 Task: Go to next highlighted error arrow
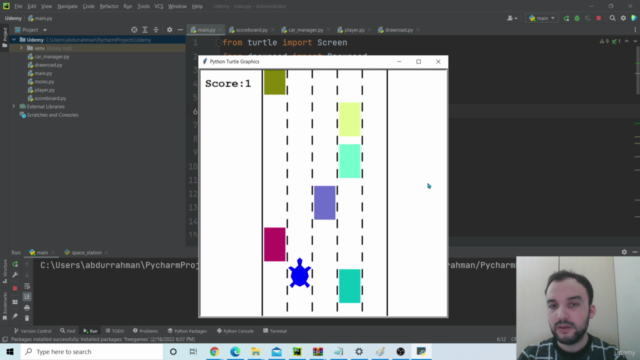[635, 41]
